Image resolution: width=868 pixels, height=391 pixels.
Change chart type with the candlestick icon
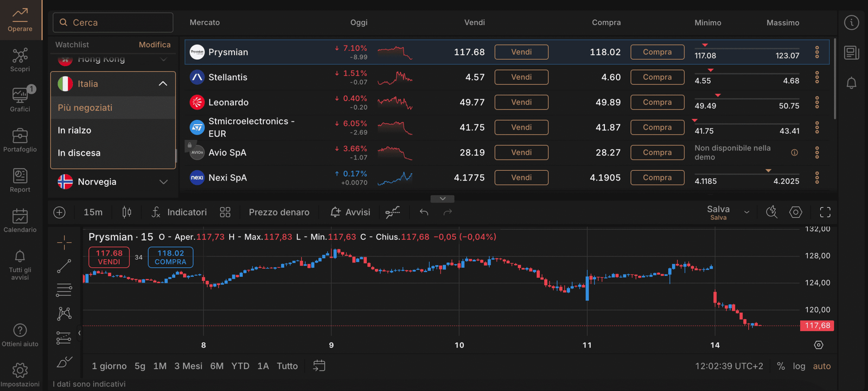click(x=126, y=213)
